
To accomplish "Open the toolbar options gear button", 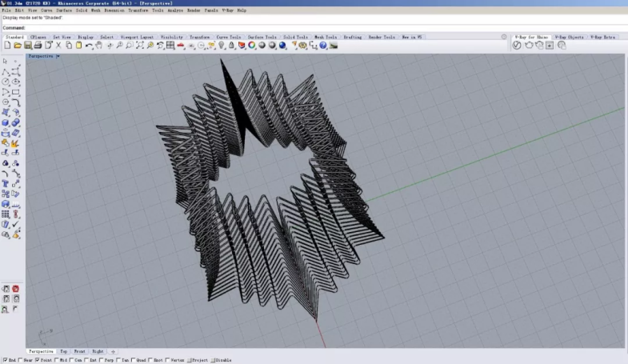I will pyautogui.click(x=503, y=37).
